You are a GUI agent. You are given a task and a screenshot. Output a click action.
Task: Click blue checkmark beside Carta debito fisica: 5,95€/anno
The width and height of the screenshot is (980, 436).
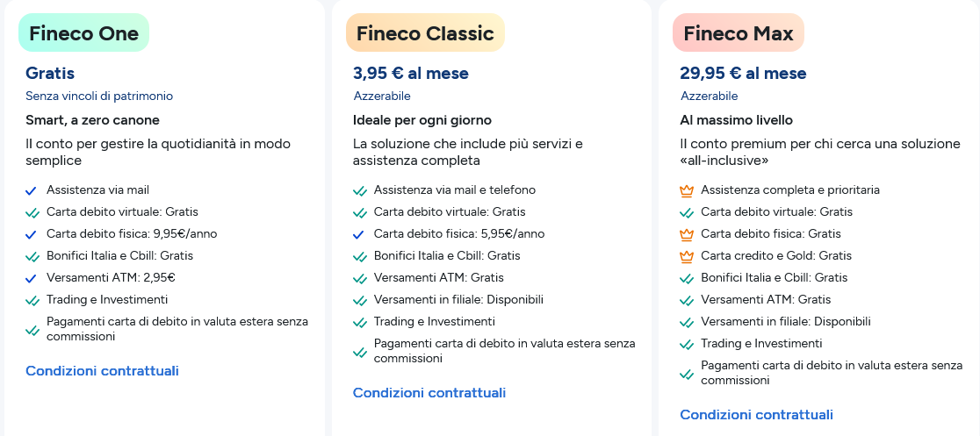(x=359, y=234)
